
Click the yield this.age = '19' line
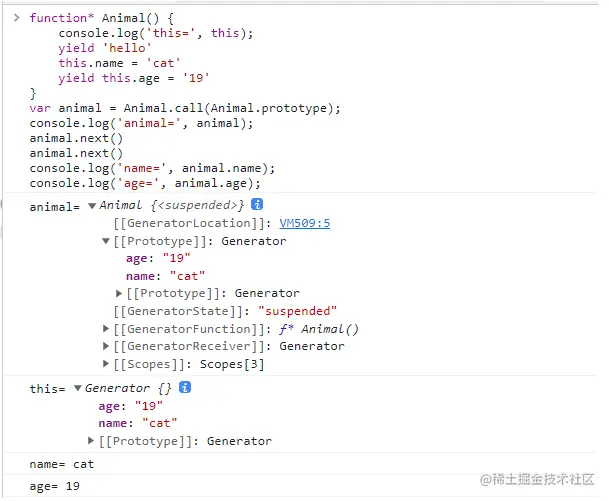(x=134, y=78)
